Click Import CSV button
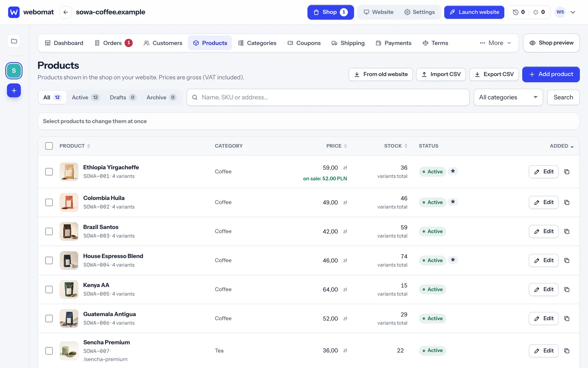The width and height of the screenshot is (588, 368). (x=441, y=74)
